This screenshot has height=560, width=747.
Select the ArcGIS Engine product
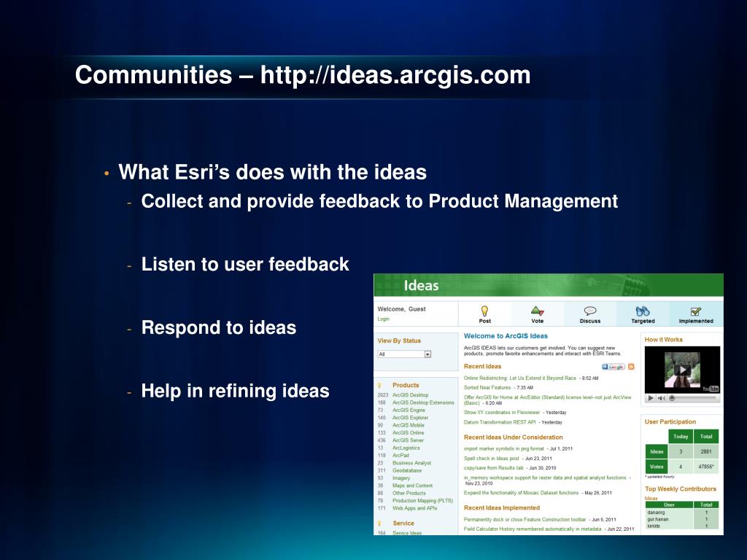point(409,410)
